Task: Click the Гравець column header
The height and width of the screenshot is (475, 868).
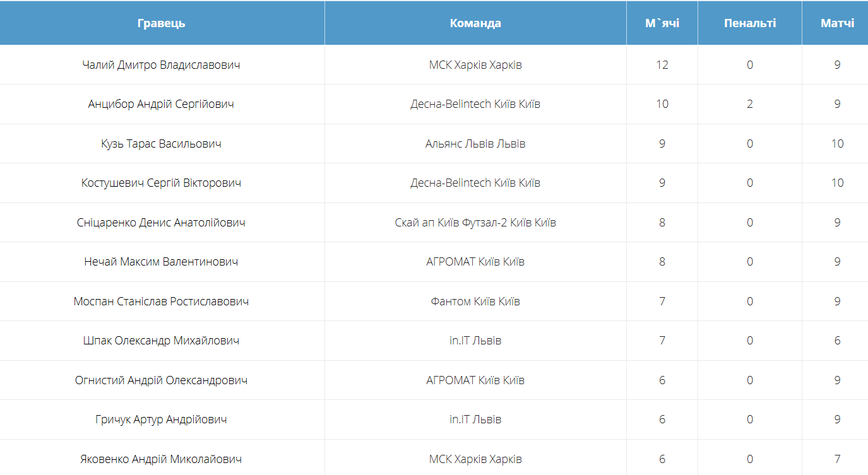Action: [162, 23]
